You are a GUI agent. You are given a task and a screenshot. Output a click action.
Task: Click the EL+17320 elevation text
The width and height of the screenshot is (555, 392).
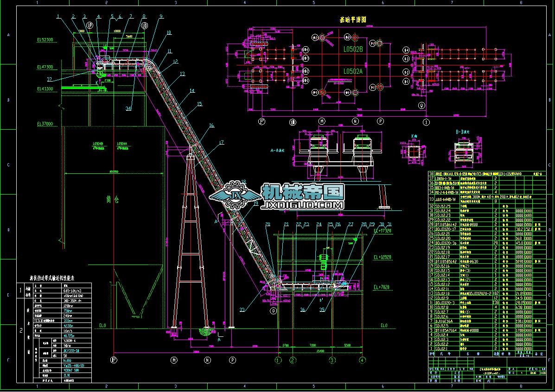coord(383,231)
